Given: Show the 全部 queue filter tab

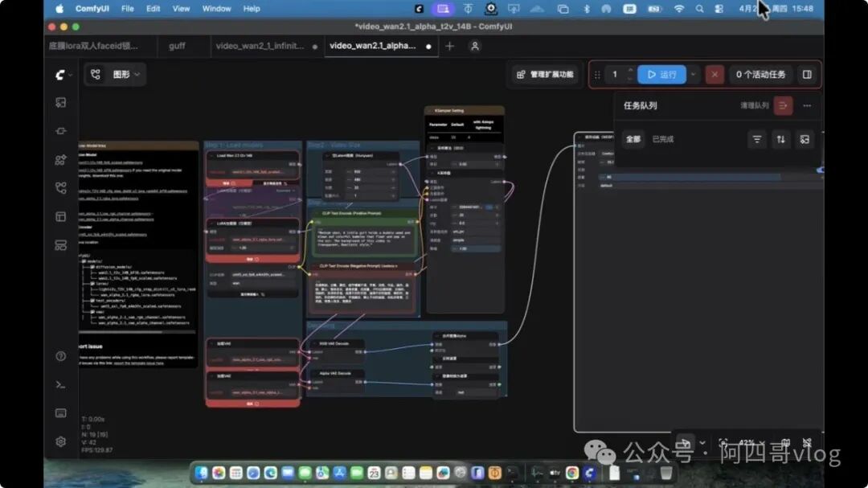Looking at the screenshot, I should [x=633, y=139].
